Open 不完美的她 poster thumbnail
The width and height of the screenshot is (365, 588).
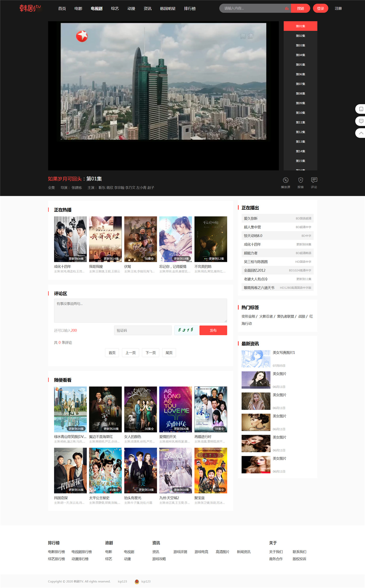pyautogui.click(x=211, y=239)
